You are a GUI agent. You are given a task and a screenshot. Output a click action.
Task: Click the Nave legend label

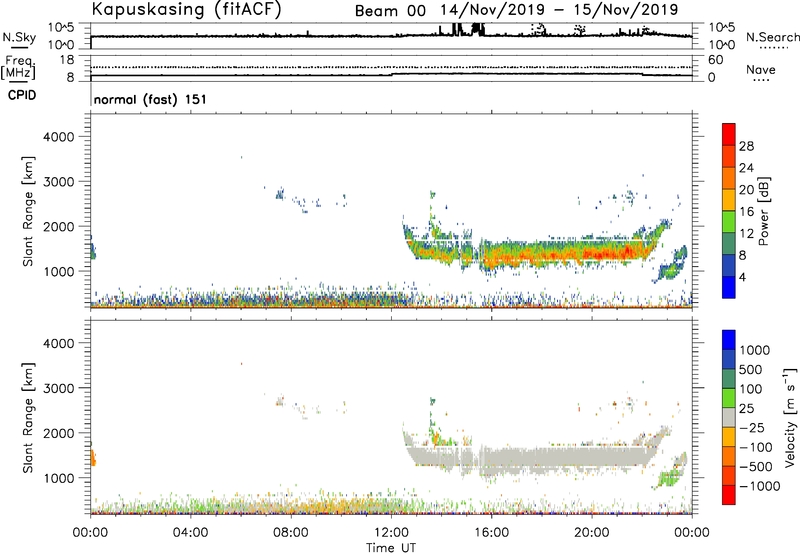point(761,70)
